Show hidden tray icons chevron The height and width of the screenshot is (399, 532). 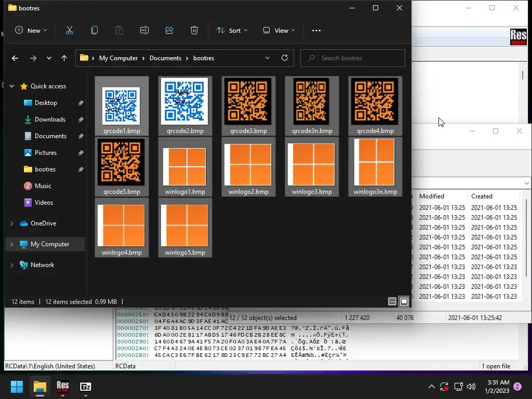432,387
